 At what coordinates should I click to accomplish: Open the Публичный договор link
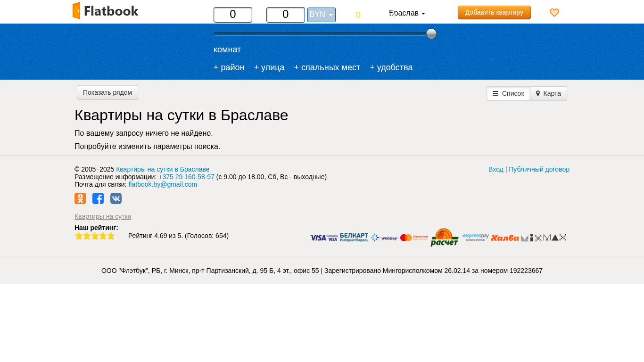coord(539,169)
